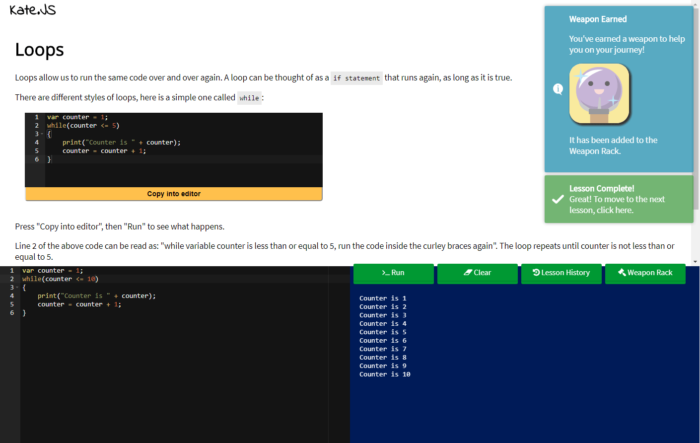Click line number 1 in the bottom editor gutter
Viewport: 700px width, 443px height.
(11, 270)
